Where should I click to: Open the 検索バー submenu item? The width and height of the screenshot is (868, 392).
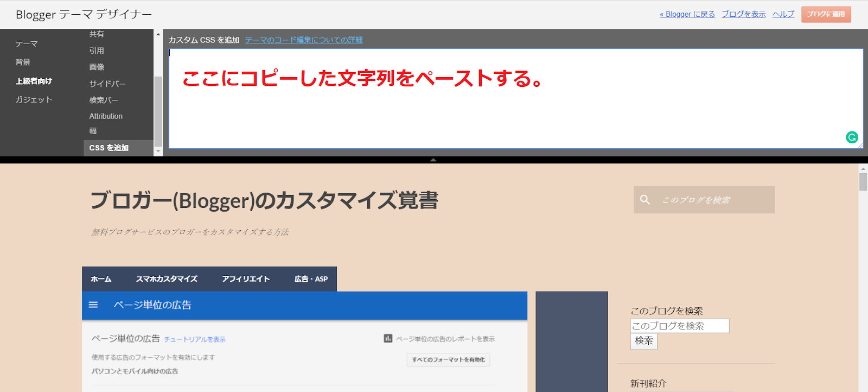click(x=104, y=100)
